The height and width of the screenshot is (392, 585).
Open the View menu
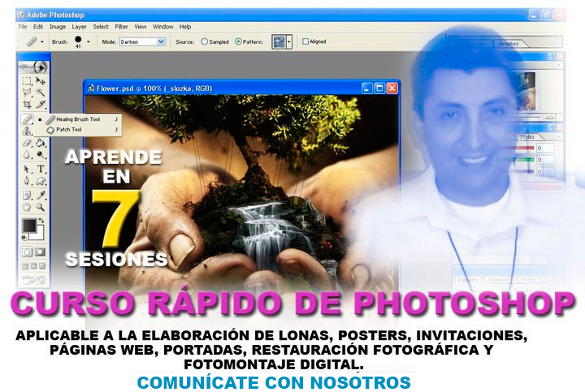141,27
